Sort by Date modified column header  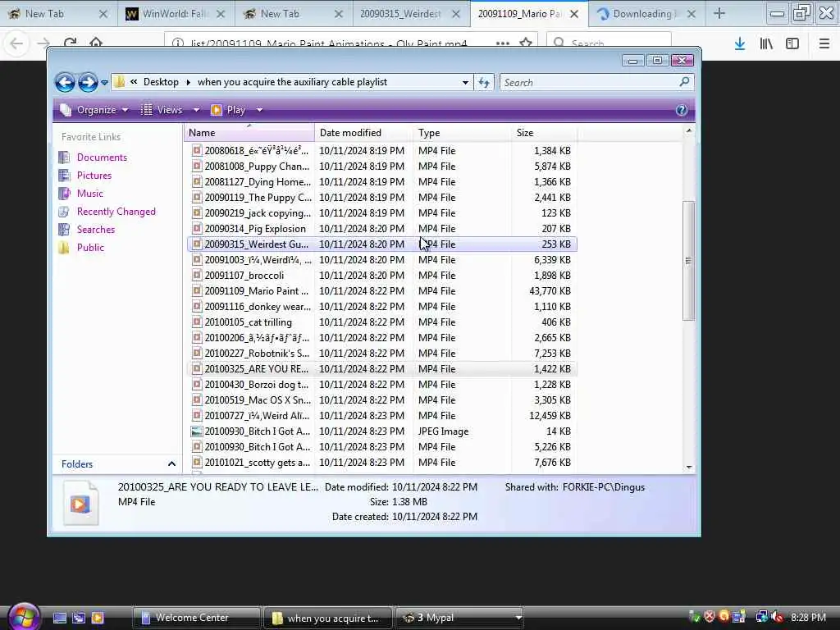click(364, 132)
